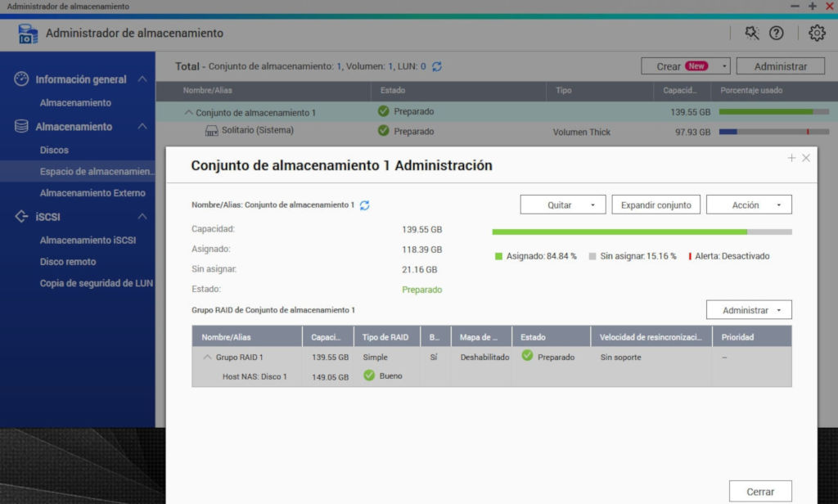Collapse Conjunto de almacenamiento 1 tree row

189,112
